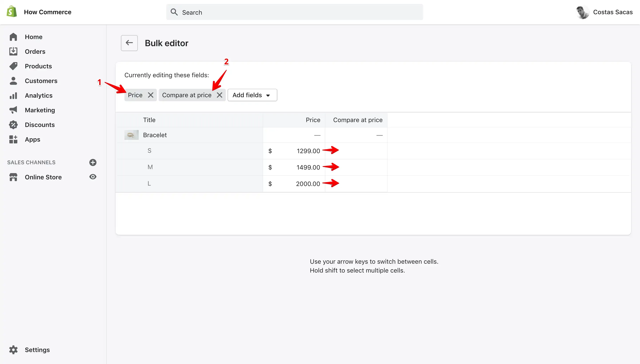Open the Marketing menu item
This screenshot has width=640, height=364.
click(40, 110)
